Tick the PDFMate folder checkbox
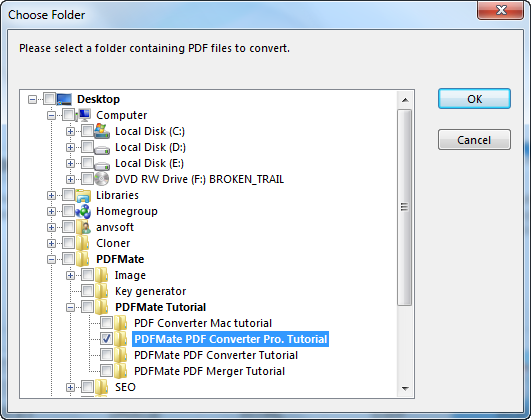The width and height of the screenshot is (531, 420). (68, 259)
